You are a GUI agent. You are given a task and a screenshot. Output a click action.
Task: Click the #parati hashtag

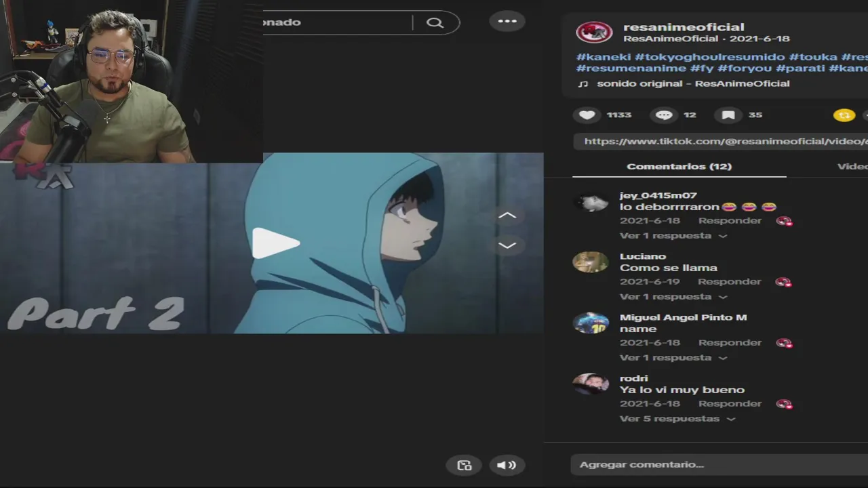click(x=800, y=68)
